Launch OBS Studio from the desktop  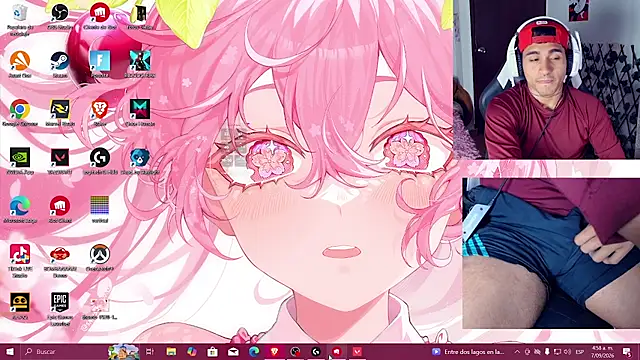click(x=60, y=16)
